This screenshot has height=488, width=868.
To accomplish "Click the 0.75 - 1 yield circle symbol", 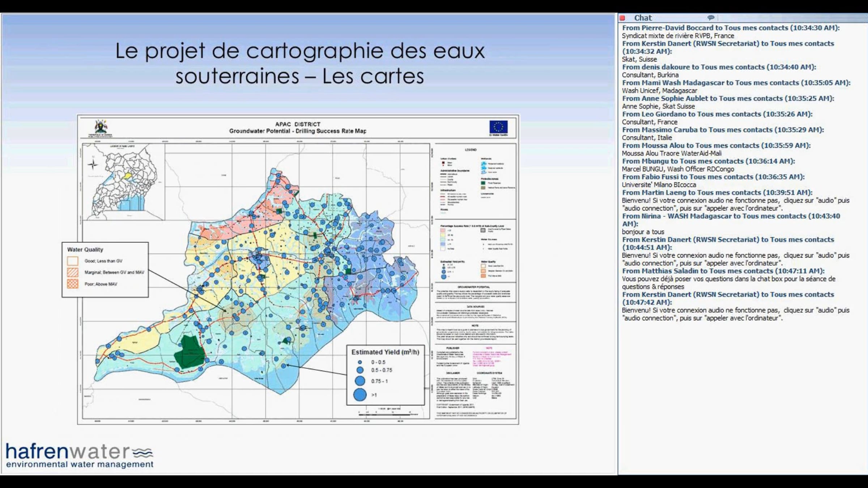I will click(x=360, y=381).
